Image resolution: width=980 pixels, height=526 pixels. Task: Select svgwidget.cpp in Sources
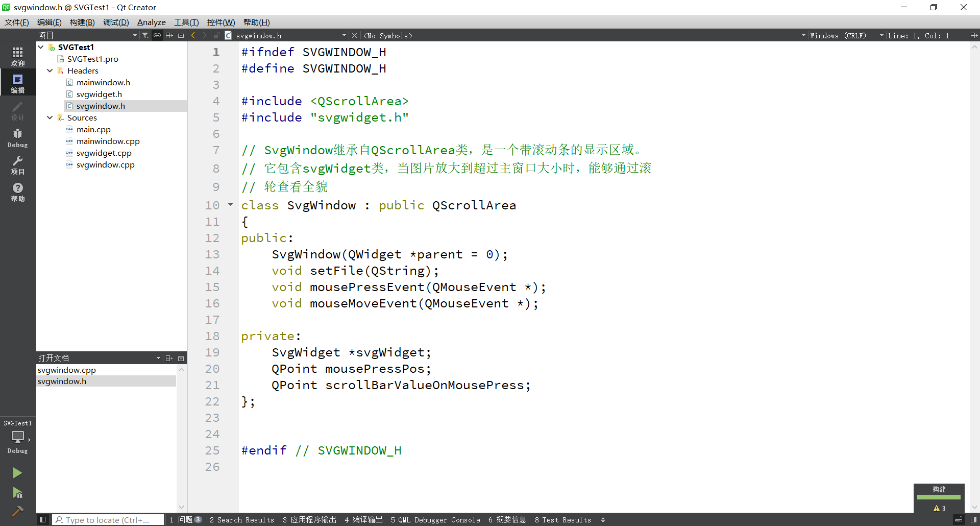pyautogui.click(x=104, y=153)
